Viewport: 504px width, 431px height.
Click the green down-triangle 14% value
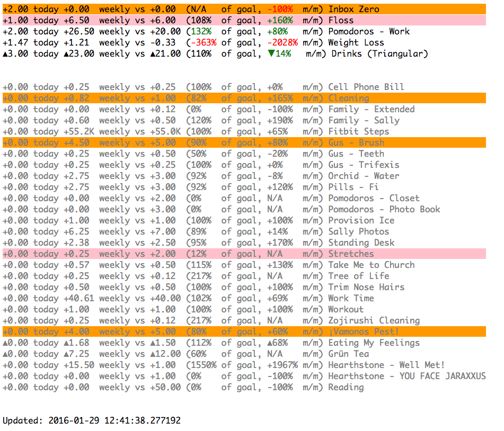[x=280, y=53]
